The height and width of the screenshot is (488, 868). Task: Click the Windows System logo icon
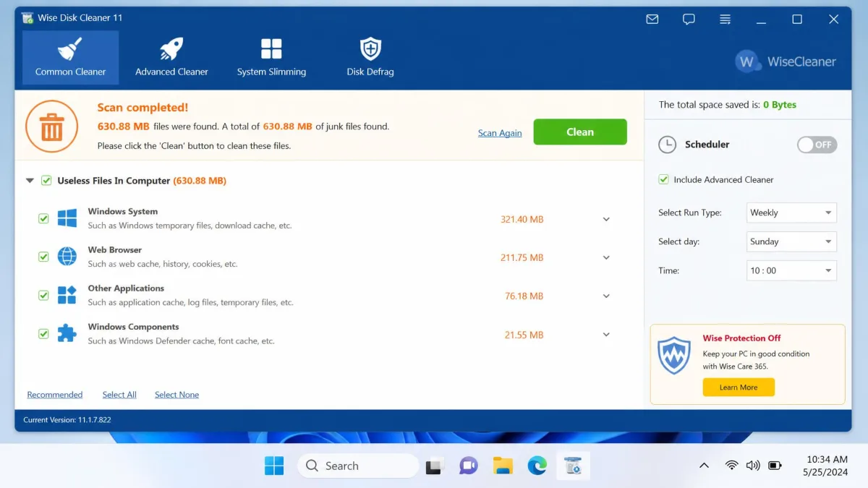click(67, 218)
